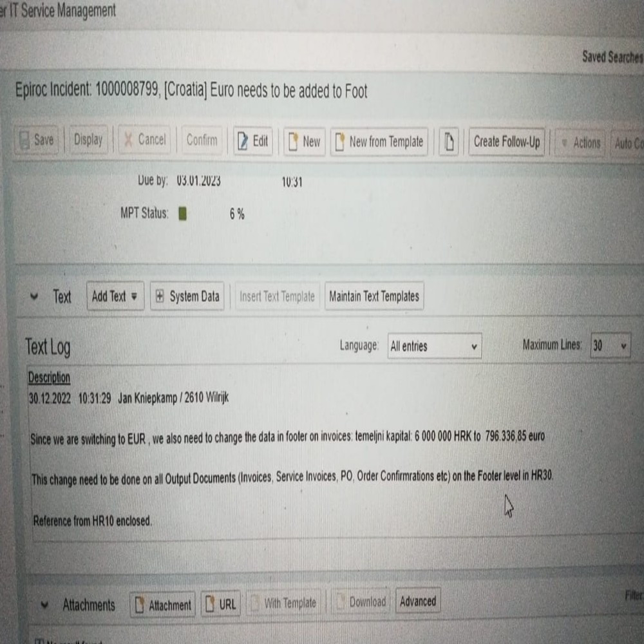Switch the incident to Display mode

[88, 140]
